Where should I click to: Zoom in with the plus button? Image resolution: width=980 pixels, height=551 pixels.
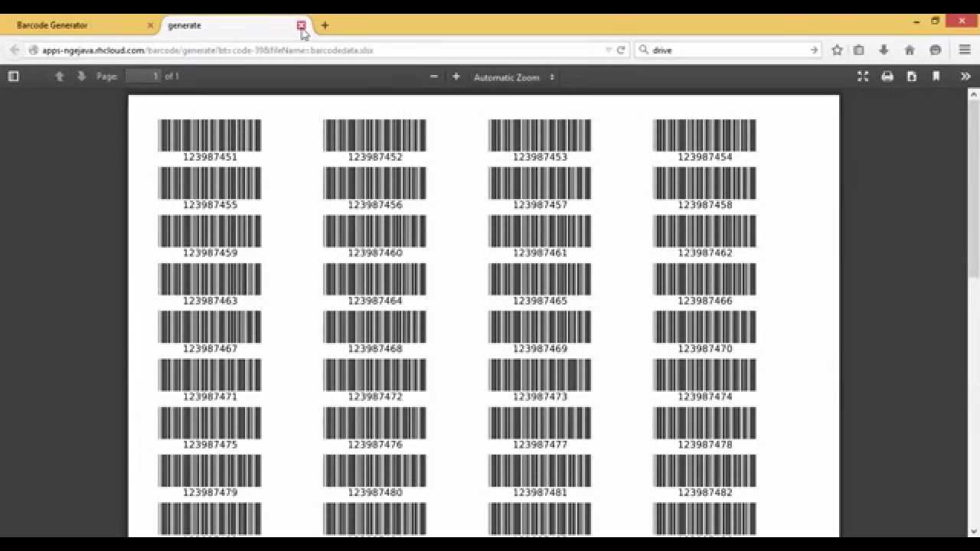coord(456,77)
